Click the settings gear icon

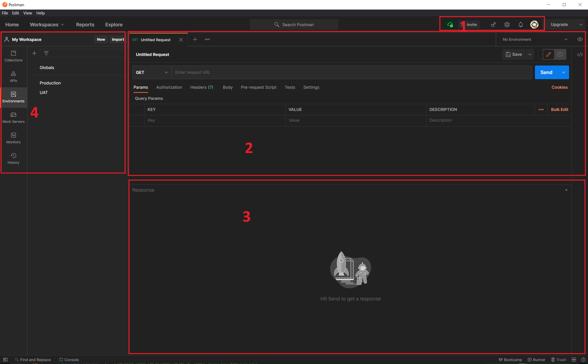coord(507,25)
